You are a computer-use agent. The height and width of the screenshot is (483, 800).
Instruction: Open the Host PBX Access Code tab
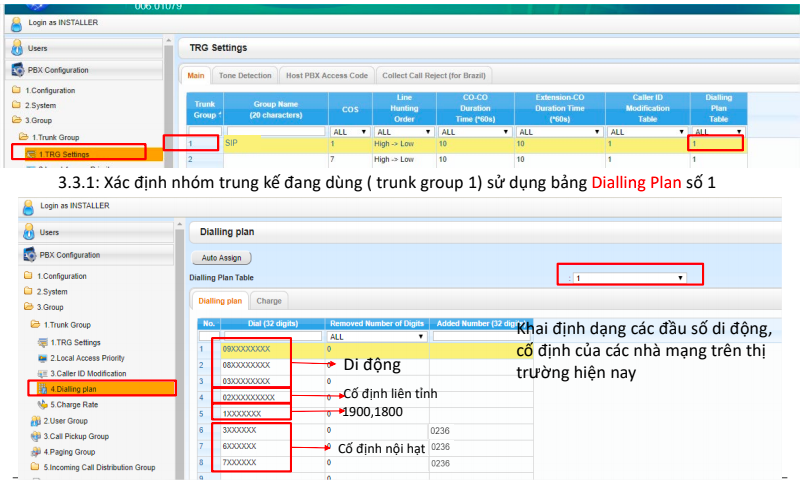(327, 75)
